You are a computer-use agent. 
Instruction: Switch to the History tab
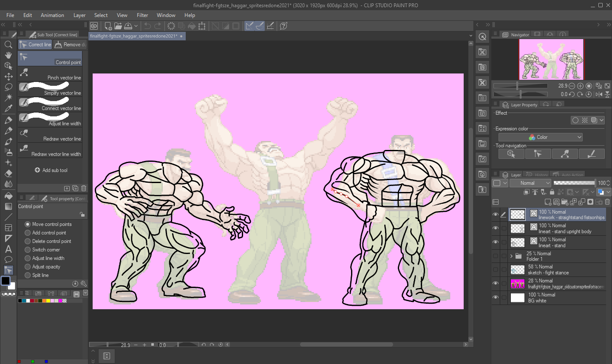(x=537, y=175)
